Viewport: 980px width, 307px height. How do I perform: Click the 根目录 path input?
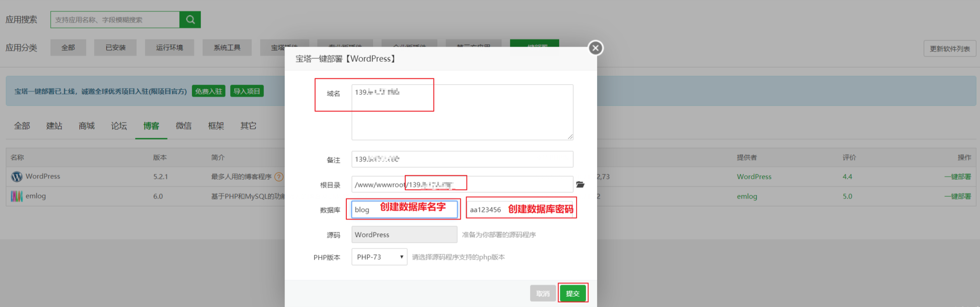point(462,184)
